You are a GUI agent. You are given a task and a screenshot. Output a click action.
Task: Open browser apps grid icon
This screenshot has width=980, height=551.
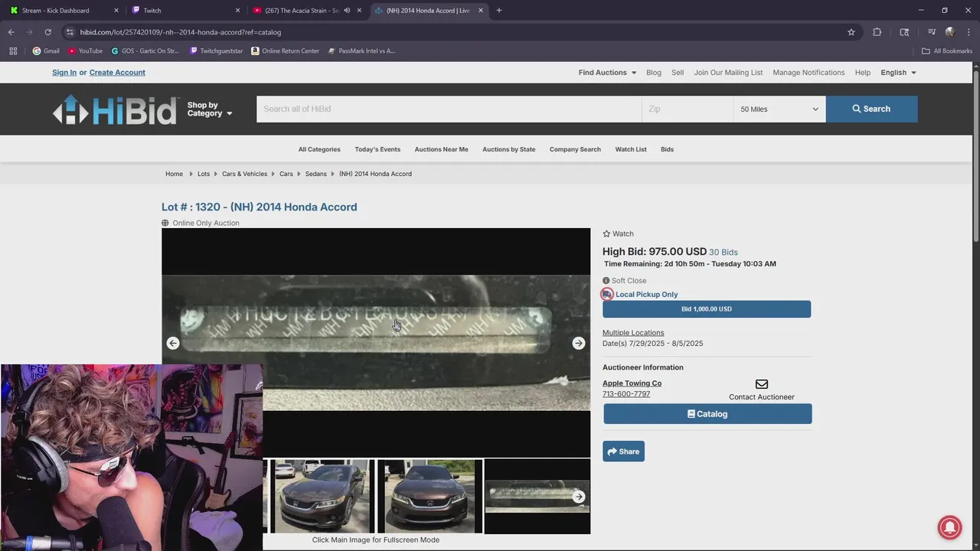coord(13,51)
